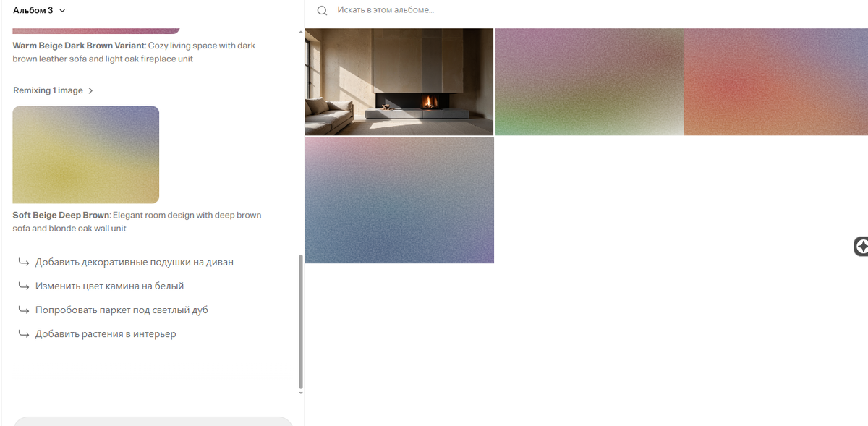Click the scrollbar up arrow
This screenshot has width=868, height=426.
point(301,32)
